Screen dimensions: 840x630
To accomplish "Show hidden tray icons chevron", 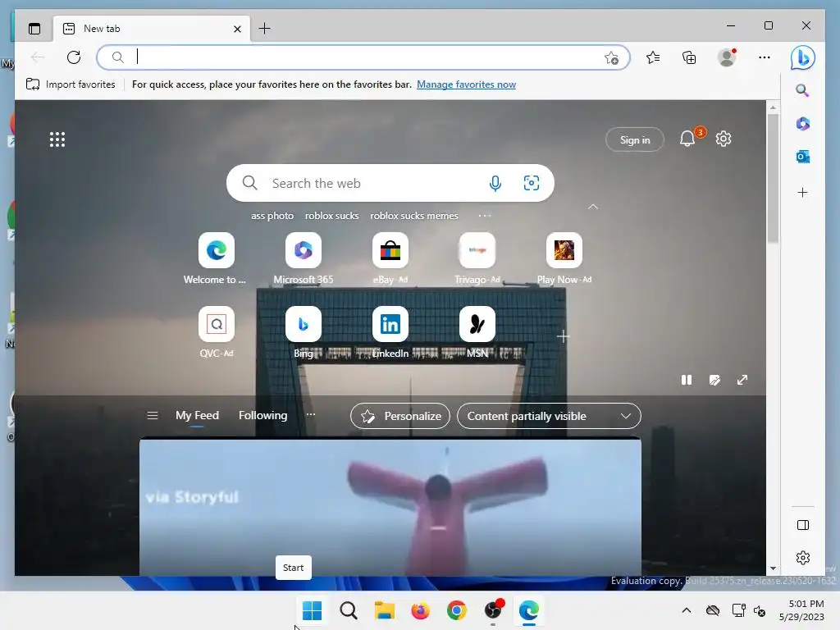I will tap(687, 610).
